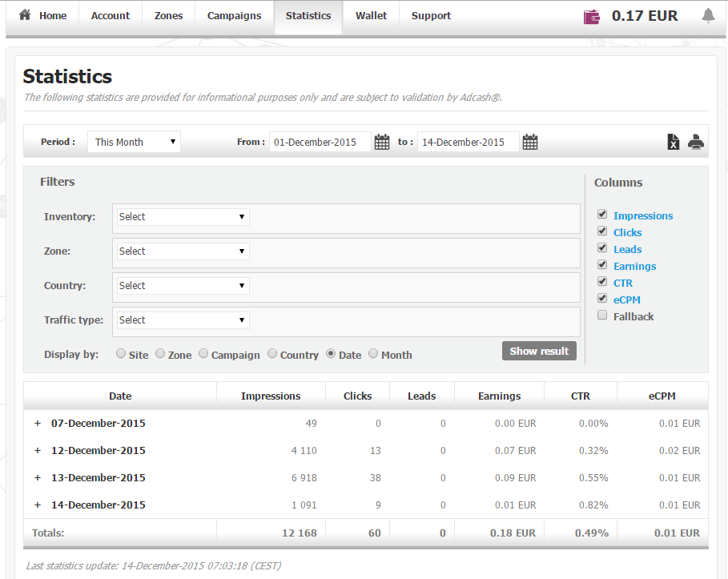
Task: Open the wallet balance icon
Action: point(592,16)
